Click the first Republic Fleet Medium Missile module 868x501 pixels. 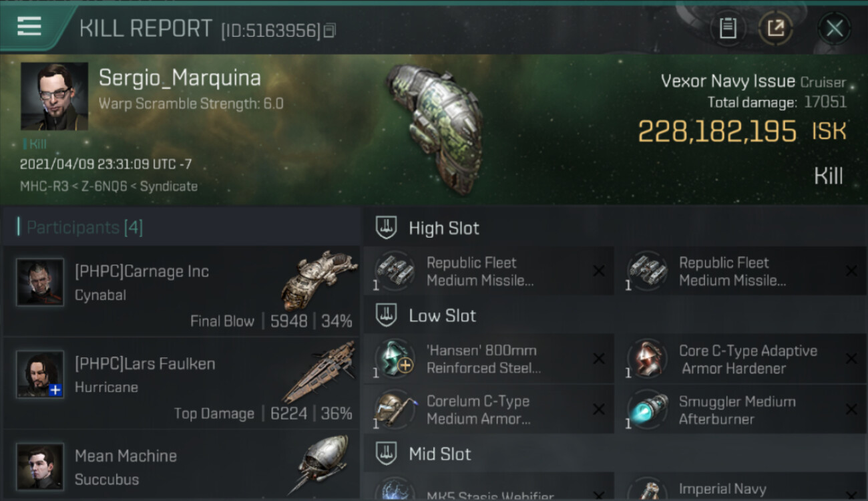click(x=489, y=271)
